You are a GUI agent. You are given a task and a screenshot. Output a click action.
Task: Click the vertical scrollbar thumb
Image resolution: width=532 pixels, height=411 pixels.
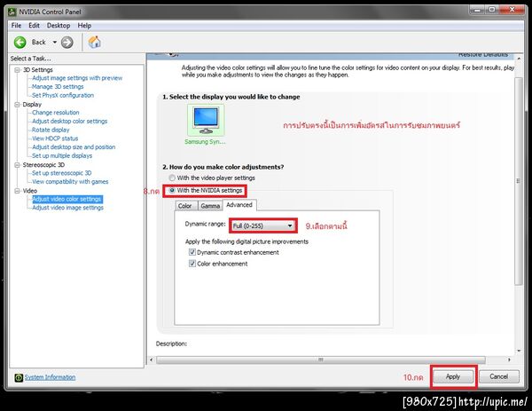[519, 181]
